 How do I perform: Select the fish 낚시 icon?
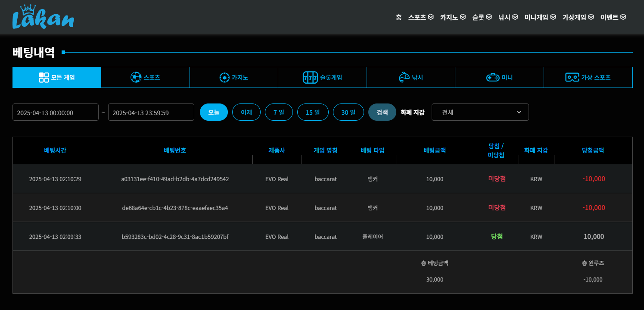(x=404, y=78)
